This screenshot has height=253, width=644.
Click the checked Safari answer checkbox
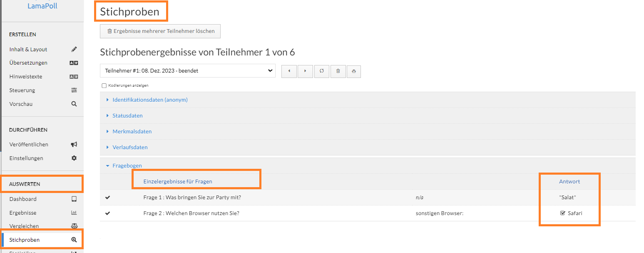(x=563, y=213)
